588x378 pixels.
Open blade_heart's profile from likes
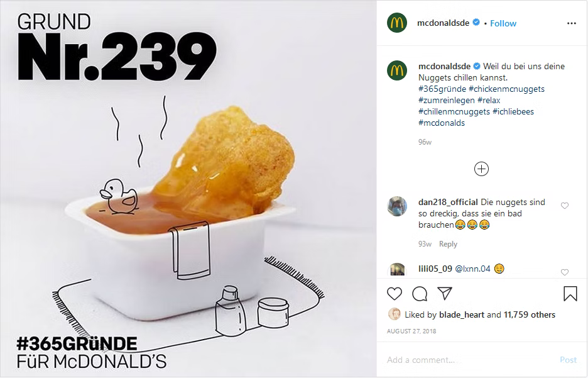[462, 314]
